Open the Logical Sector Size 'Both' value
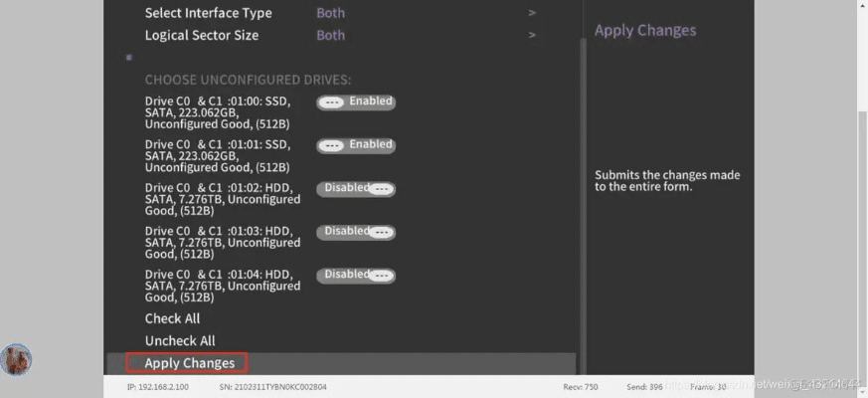 pos(331,35)
